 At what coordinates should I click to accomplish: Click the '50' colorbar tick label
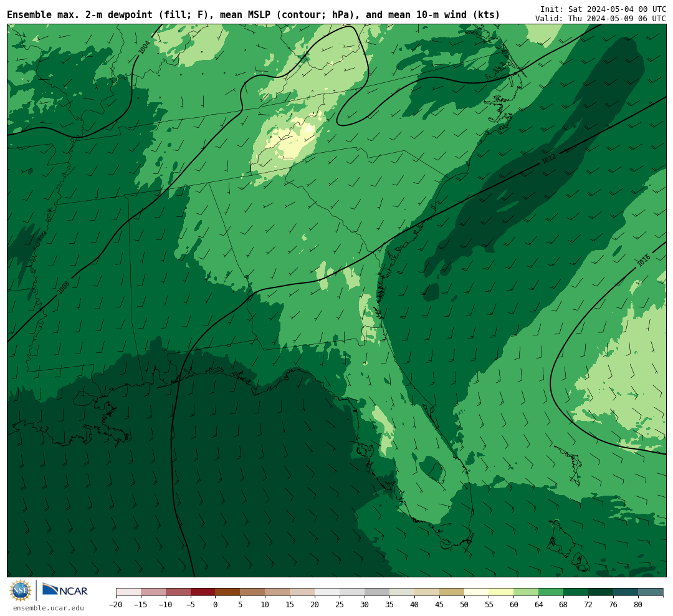pos(464,604)
